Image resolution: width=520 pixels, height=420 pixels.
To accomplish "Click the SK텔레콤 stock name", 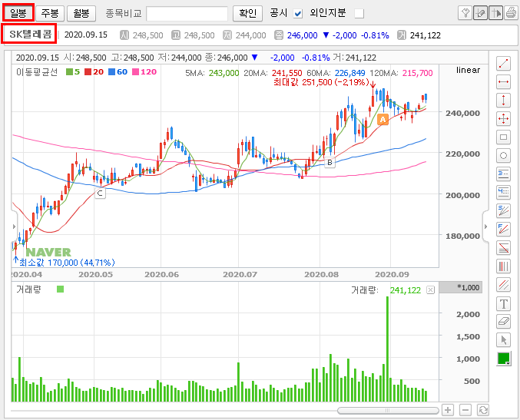I will coord(30,34).
